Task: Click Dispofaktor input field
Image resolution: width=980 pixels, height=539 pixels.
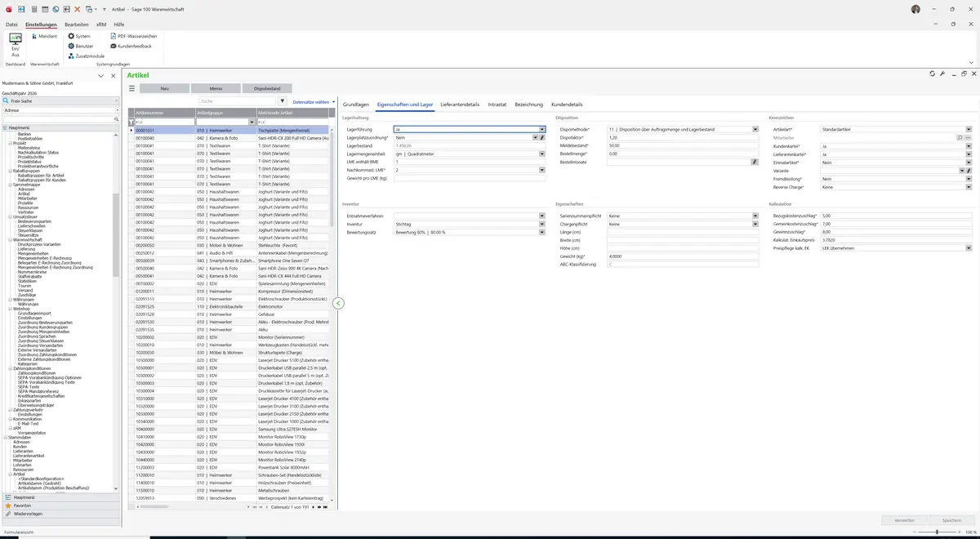Action: (x=683, y=137)
